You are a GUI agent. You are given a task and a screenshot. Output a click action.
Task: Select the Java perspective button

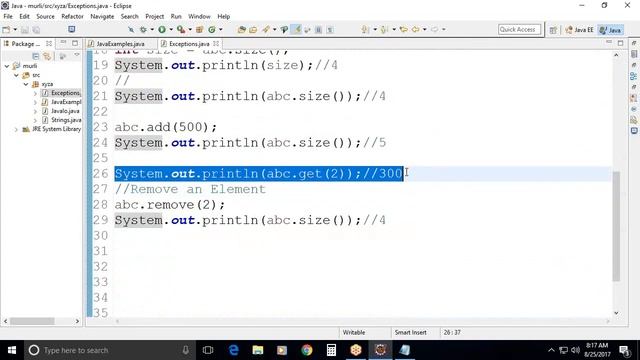(611, 30)
